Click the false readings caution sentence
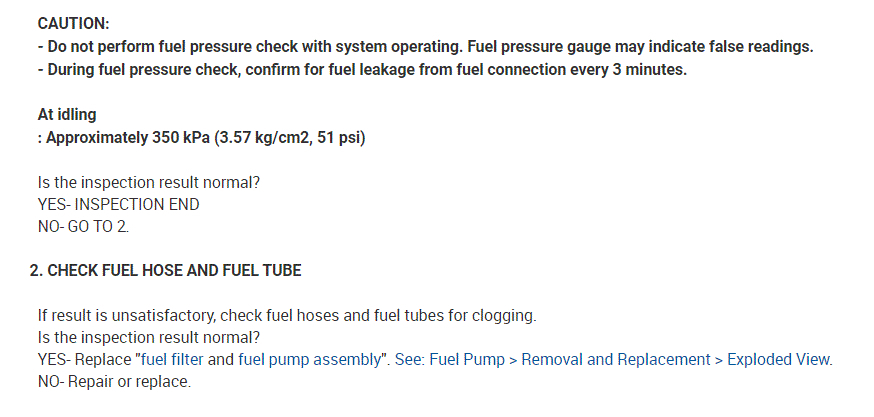 425,47
